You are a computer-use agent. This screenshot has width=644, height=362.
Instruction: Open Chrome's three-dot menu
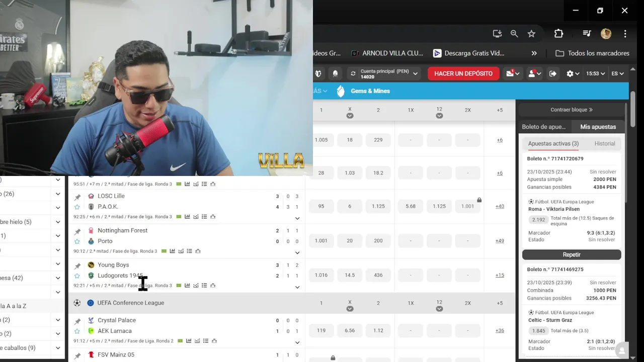pos(625,34)
